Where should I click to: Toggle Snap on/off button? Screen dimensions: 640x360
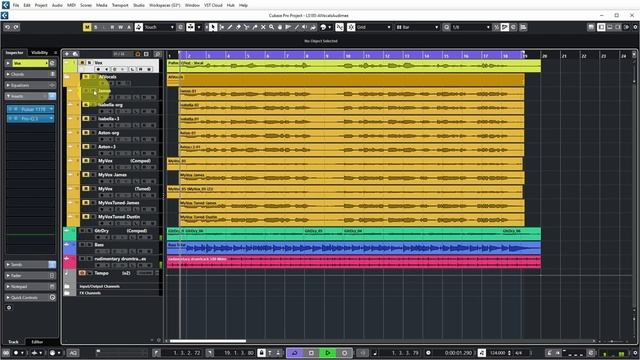pyautogui.click(x=351, y=27)
